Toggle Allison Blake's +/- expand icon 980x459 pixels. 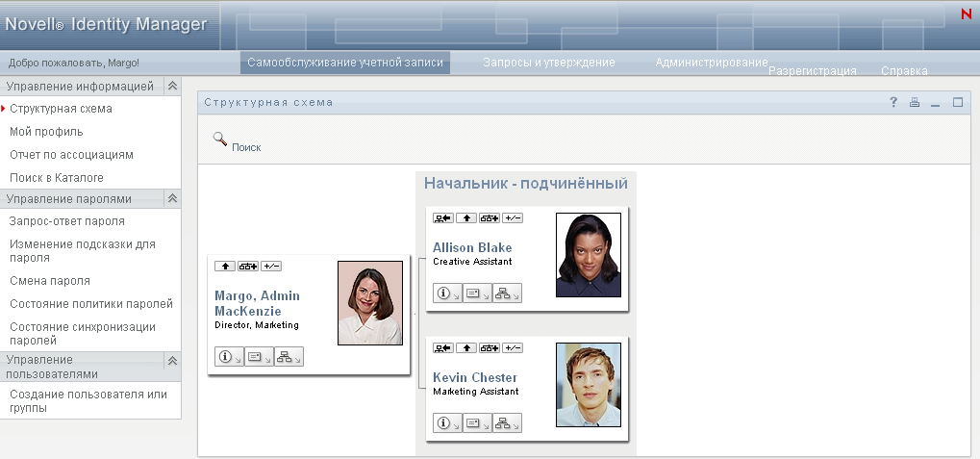[513, 218]
